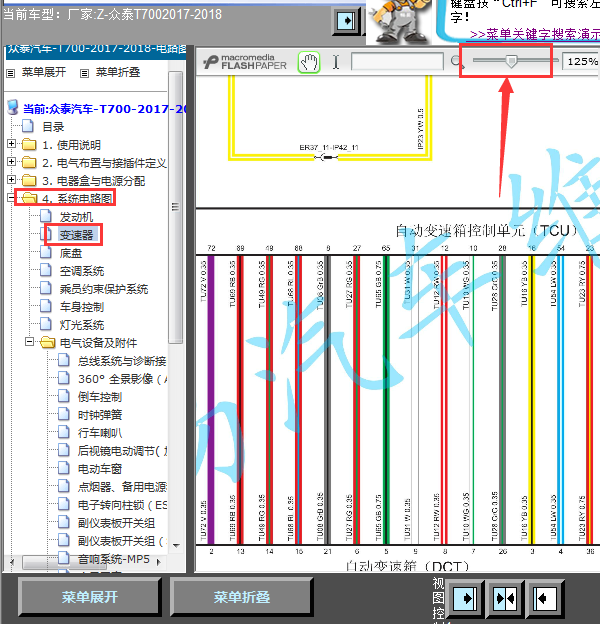
Task: Click the computer icon of current manual root
Action: (x=13, y=107)
